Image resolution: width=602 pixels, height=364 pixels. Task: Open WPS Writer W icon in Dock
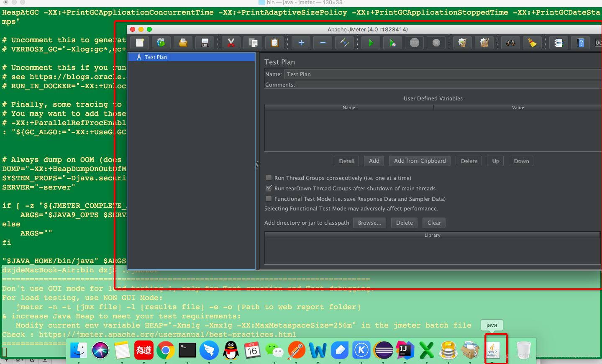[x=318, y=350]
